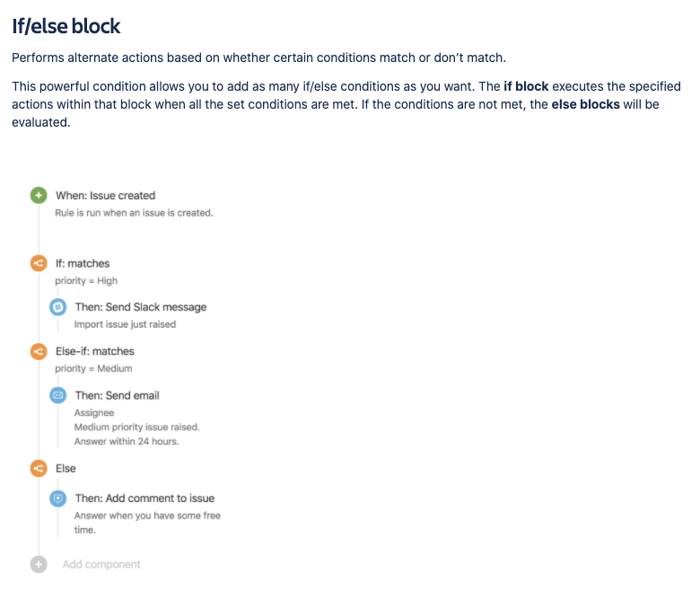Viewport: 700px width, 591px height.
Task: Select Then: Add comment to issue
Action: point(144,498)
